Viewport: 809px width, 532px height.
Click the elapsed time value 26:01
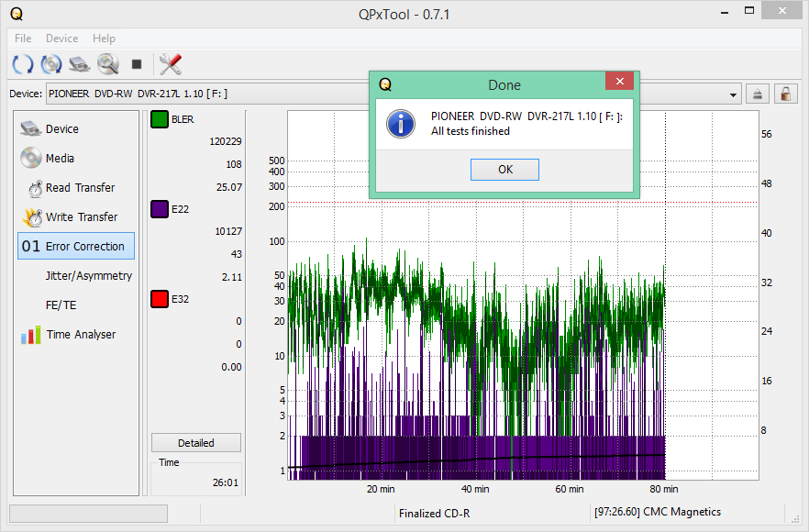(226, 482)
